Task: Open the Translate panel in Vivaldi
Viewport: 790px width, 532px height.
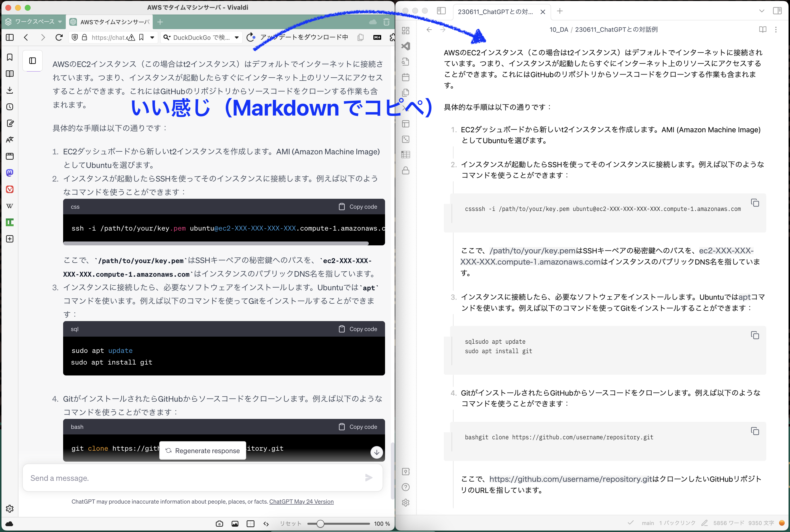Action: point(9,140)
